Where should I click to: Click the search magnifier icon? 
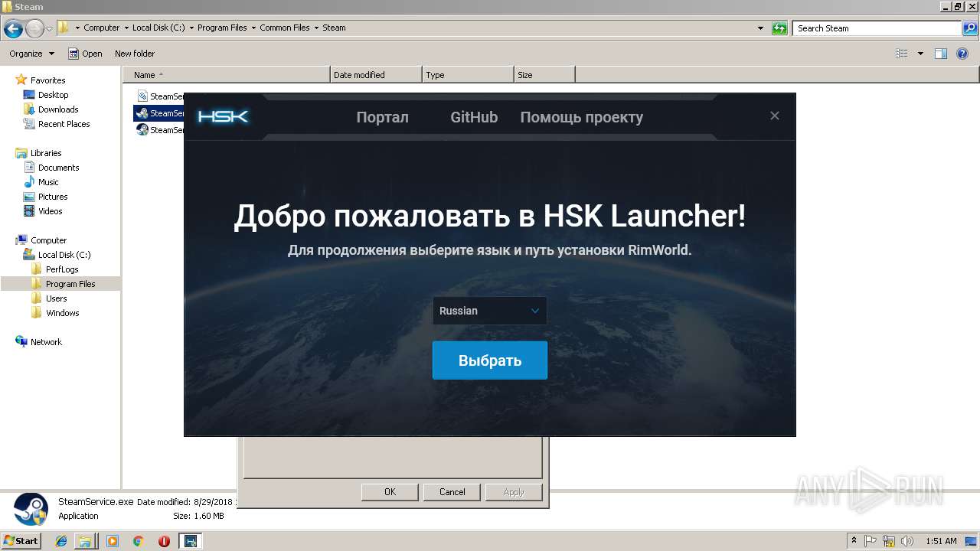[x=969, y=28]
